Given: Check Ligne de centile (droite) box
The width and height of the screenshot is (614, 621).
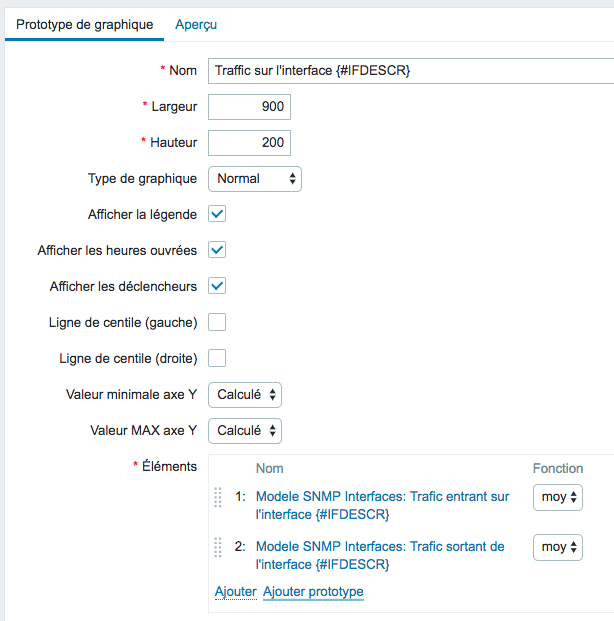Looking at the screenshot, I should click(217, 358).
